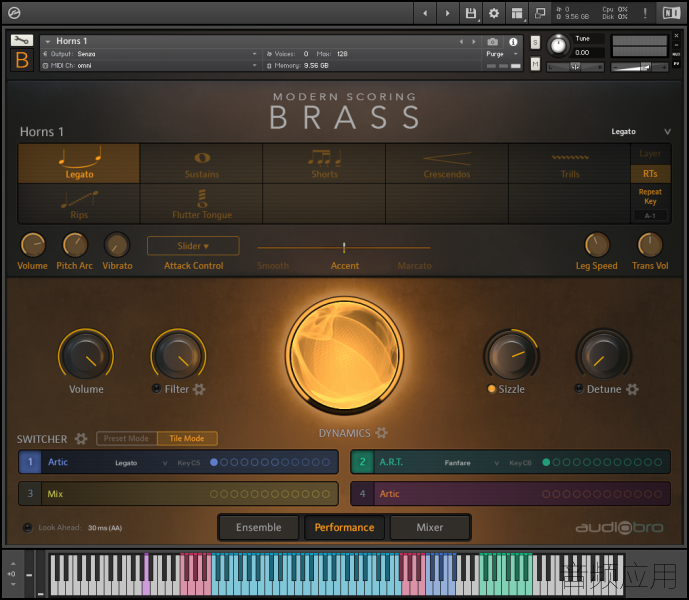Image resolution: width=689 pixels, height=600 pixels.
Task: Select switcher row 3 Mix
Action: click(178, 494)
